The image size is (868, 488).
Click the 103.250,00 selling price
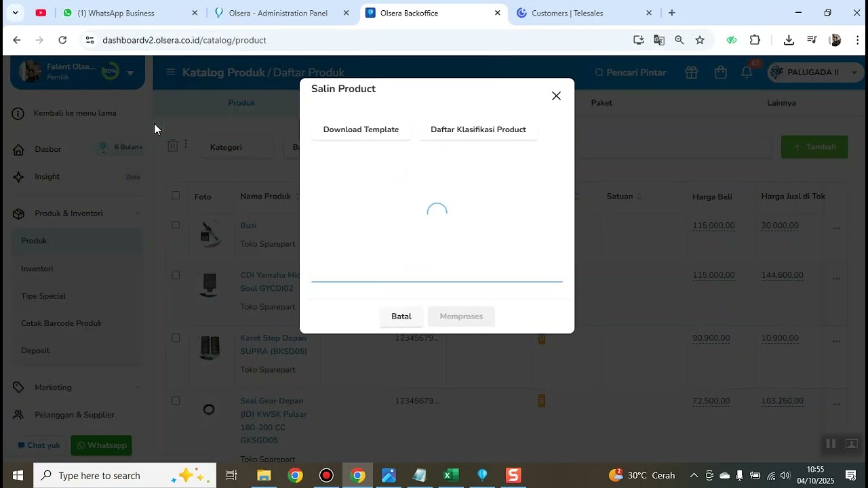(782, 401)
